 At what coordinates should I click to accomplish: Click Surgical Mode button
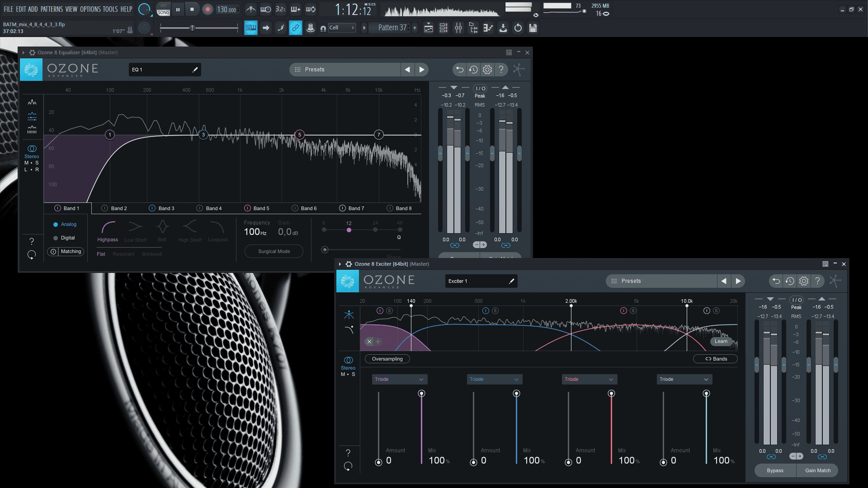click(274, 251)
